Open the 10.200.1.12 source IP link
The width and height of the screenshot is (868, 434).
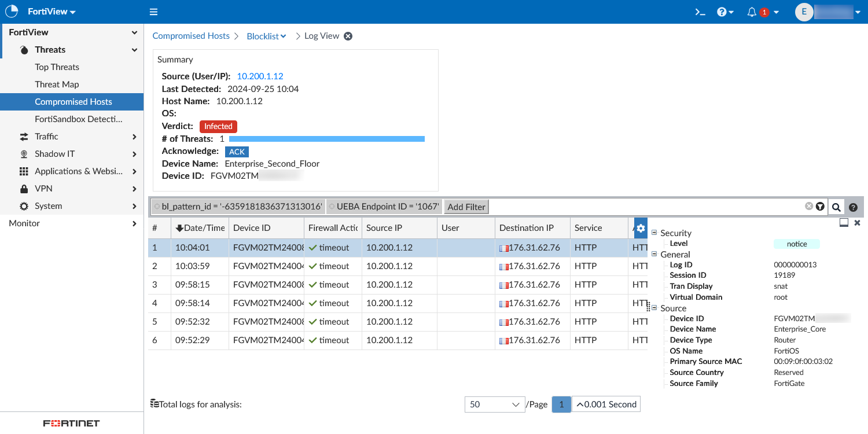tap(260, 76)
